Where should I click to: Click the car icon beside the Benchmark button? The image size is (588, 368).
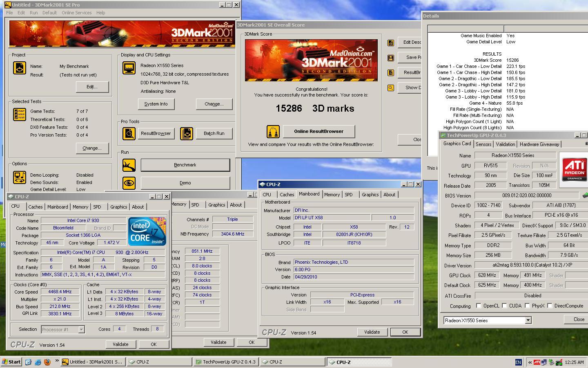tap(129, 165)
